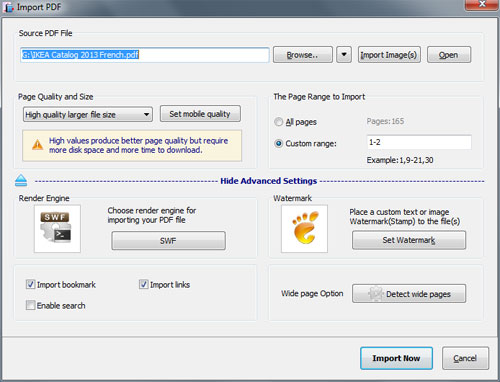This screenshot has width=500, height=382.
Task: Click the Detect wide pages button
Action: click(409, 294)
